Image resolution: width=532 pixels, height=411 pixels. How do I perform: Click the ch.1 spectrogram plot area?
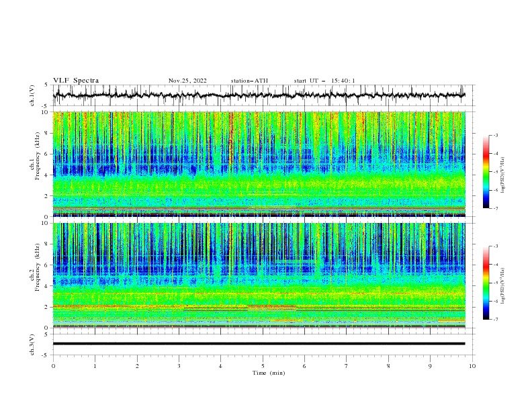259,164
